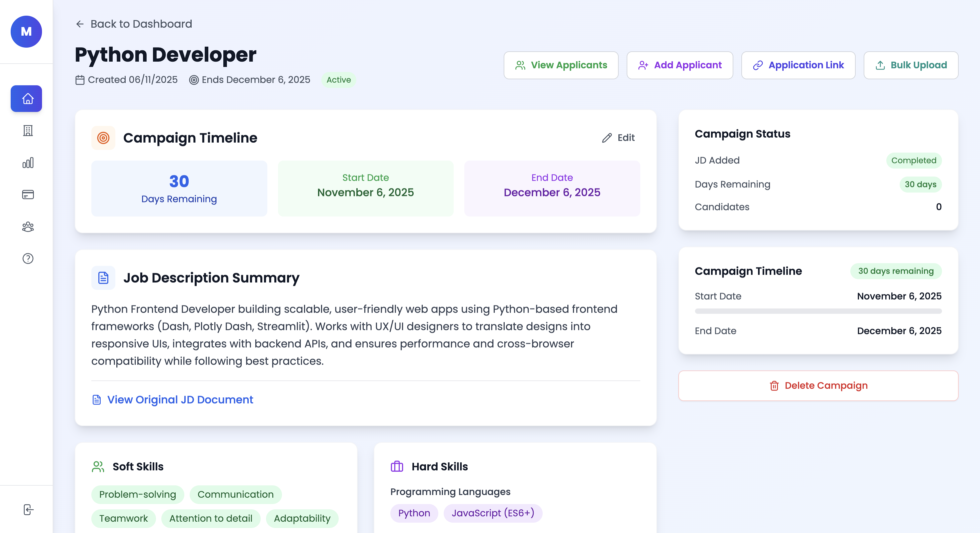Click the campaign timeline progress bar
The height and width of the screenshot is (533, 980).
point(818,311)
